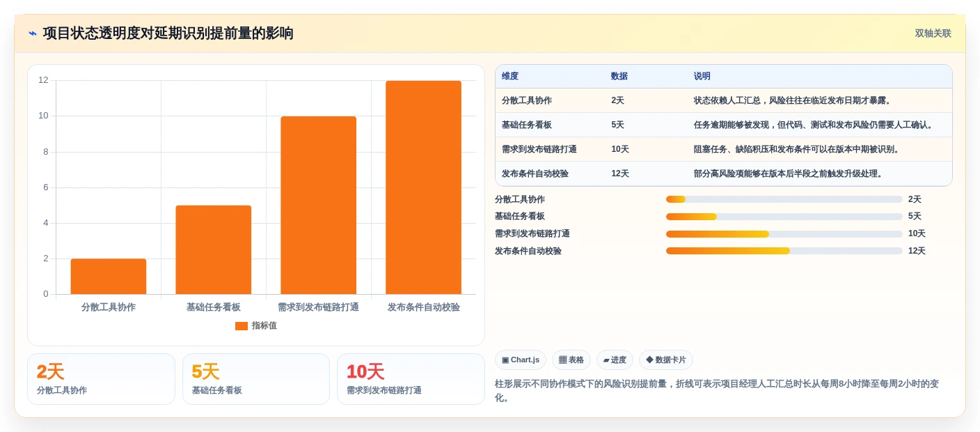Image resolution: width=980 pixels, height=432 pixels.
Task: Select table row cell 发布条件自动校验
Action: (535, 173)
